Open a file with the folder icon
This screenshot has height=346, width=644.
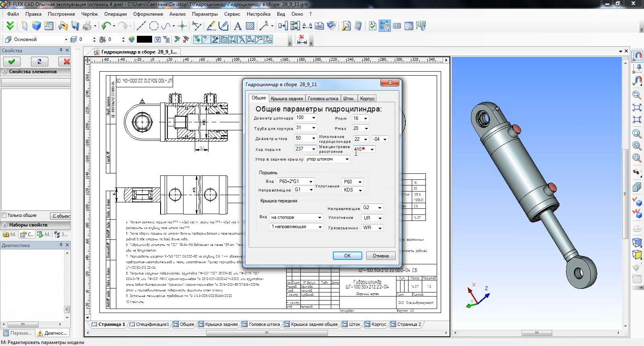(x=63, y=26)
